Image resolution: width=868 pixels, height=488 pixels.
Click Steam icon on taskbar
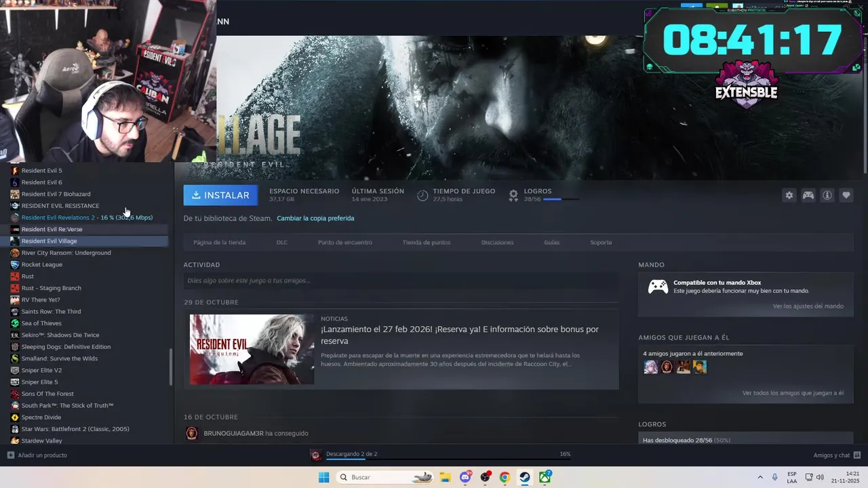click(x=524, y=477)
